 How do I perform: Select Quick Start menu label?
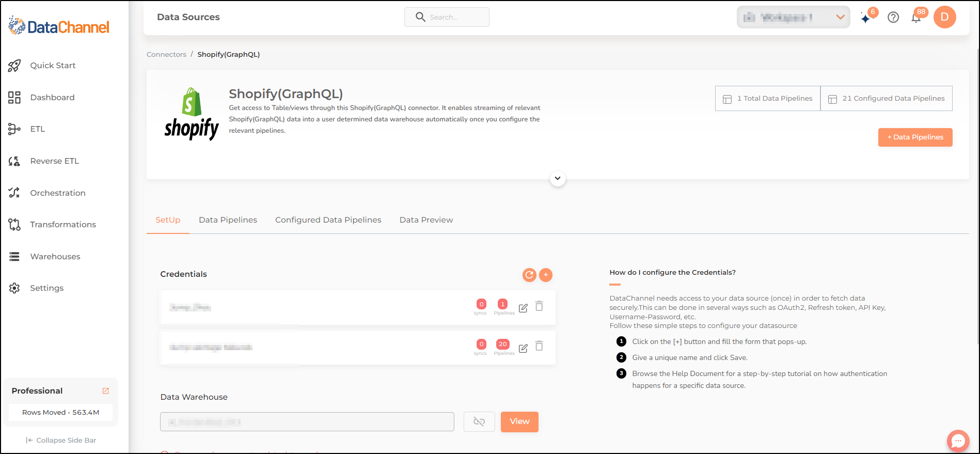(x=53, y=66)
